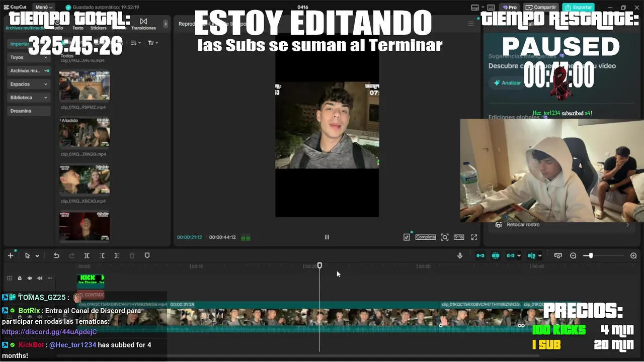Image resolution: width=644 pixels, height=362 pixels.
Task: Adjust the timeline zoom slider
Action: (591, 255)
